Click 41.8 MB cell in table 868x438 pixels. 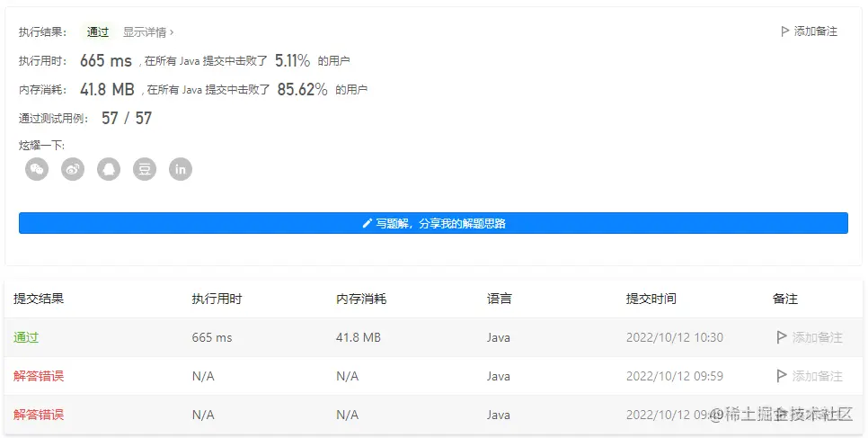pyautogui.click(x=359, y=337)
